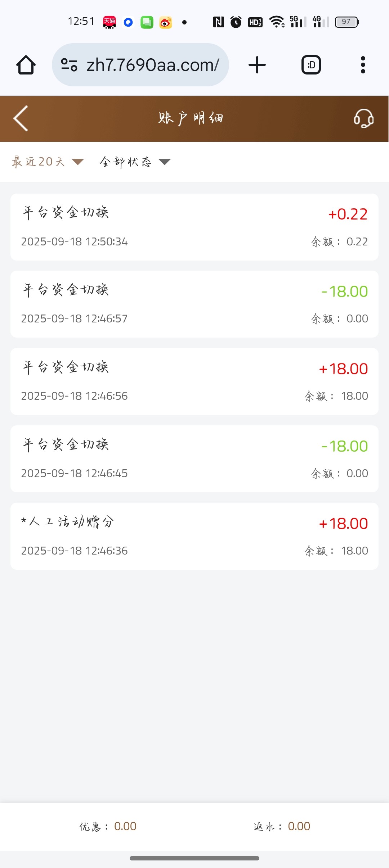Expand the 最近20天 date range dropdown
This screenshot has width=389, height=868.
click(x=47, y=162)
